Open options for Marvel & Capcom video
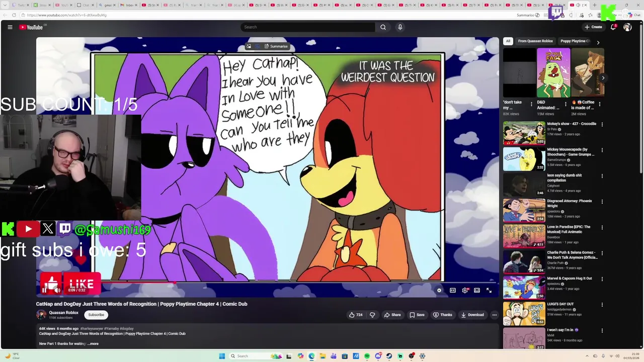The height and width of the screenshot is (362, 644). 602,279
